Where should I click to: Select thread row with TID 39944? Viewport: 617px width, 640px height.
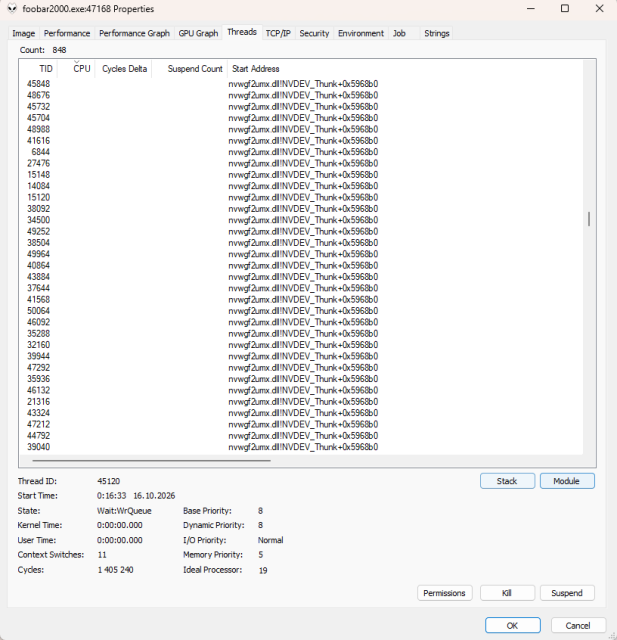pyautogui.click(x=301, y=356)
